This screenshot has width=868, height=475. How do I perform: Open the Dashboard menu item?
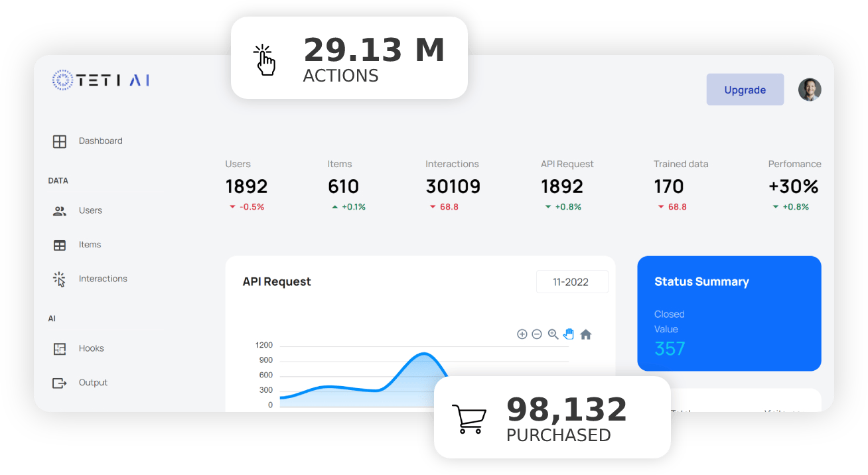point(101,141)
